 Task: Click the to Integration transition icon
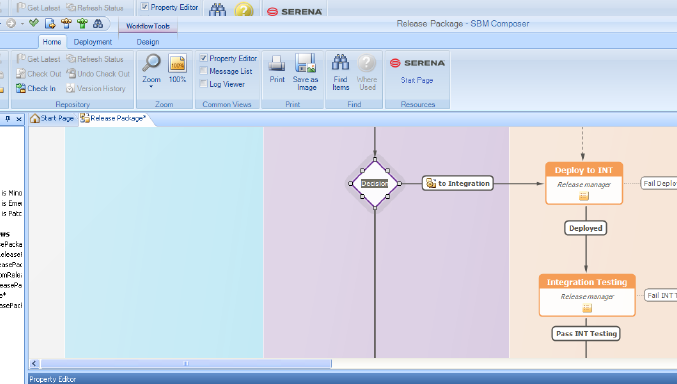[431, 183]
